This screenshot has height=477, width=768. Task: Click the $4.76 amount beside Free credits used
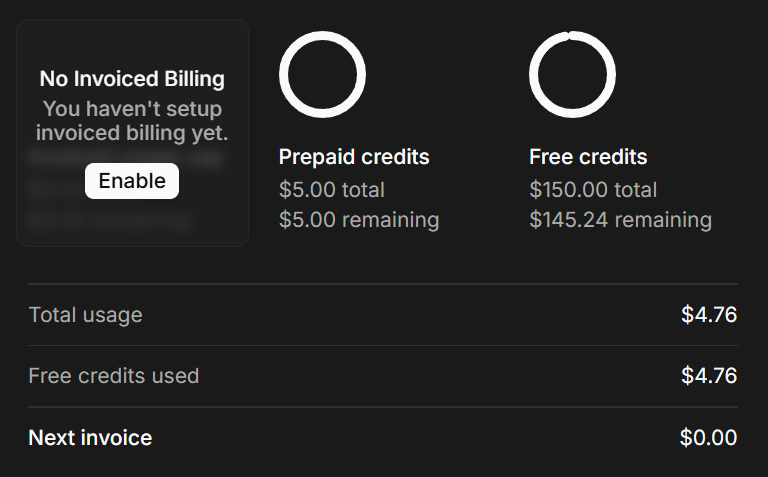coord(709,376)
